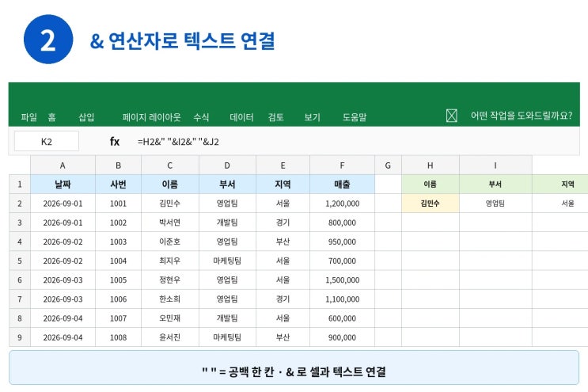Select column E header
Image resolution: width=588 pixels, height=392 pixels.
(x=283, y=166)
